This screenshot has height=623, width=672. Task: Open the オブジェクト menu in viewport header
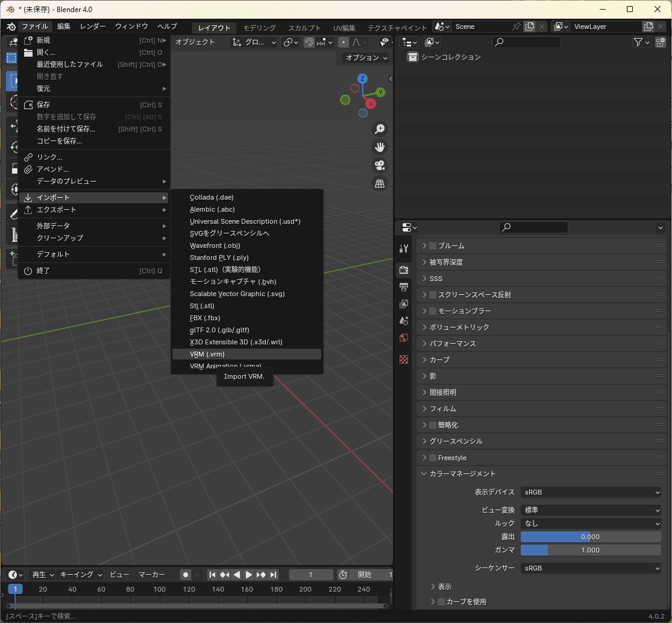[195, 42]
